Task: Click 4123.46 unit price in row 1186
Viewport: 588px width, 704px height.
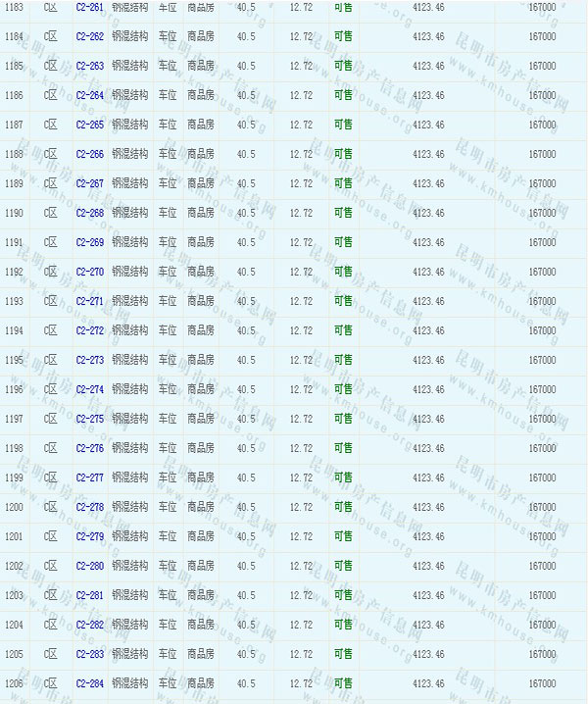Action: [x=428, y=96]
